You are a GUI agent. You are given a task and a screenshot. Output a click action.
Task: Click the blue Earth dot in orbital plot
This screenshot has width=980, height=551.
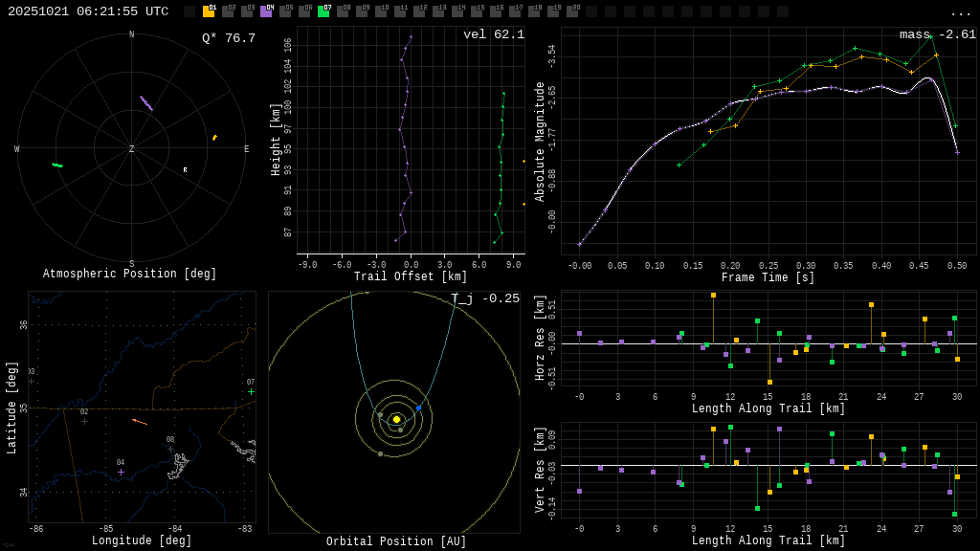418,408
